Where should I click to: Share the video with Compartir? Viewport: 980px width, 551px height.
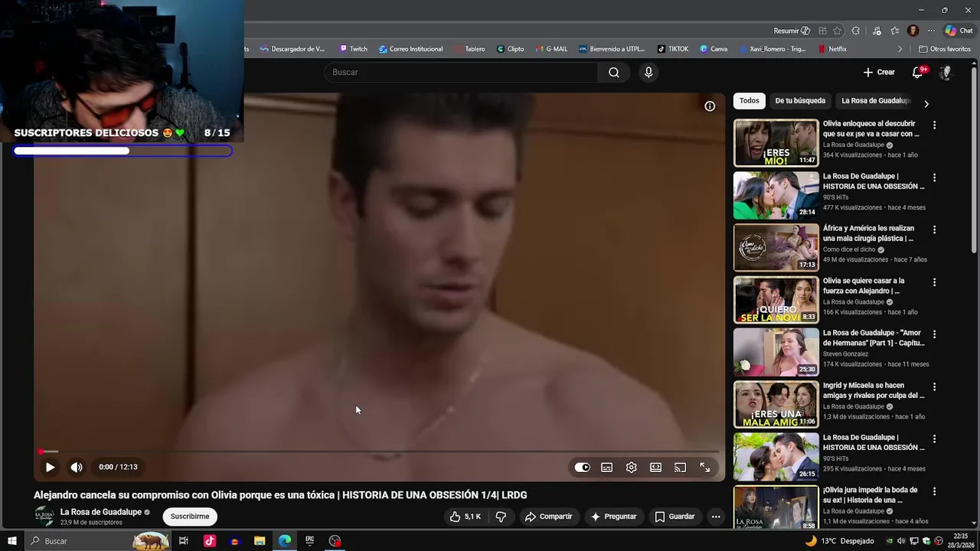click(548, 517)
